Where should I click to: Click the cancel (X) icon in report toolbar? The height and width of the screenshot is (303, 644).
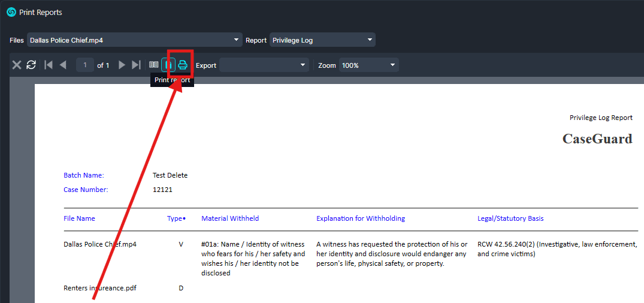[17, 65]
